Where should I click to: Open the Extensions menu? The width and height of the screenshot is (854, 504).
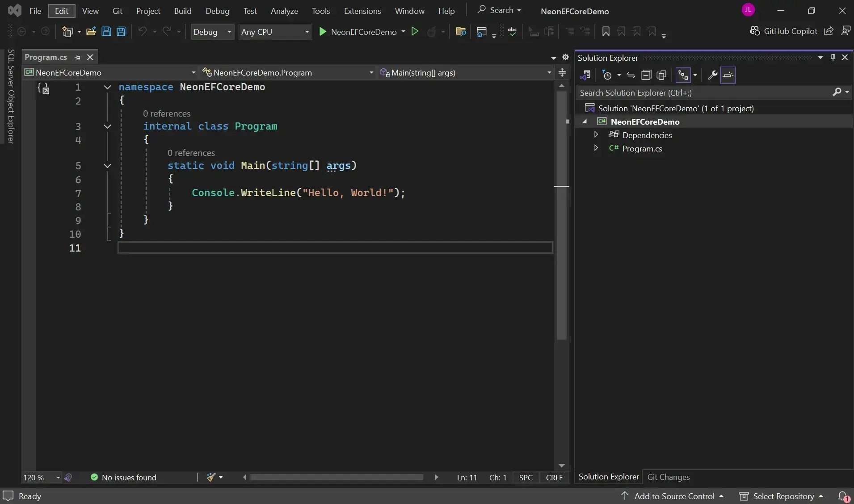[x=362, y=11]
